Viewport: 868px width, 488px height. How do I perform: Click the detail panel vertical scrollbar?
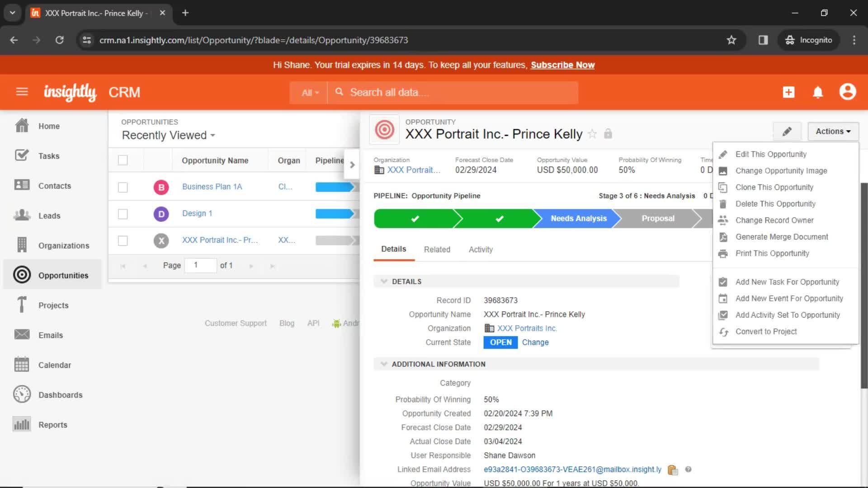point(864,286)
